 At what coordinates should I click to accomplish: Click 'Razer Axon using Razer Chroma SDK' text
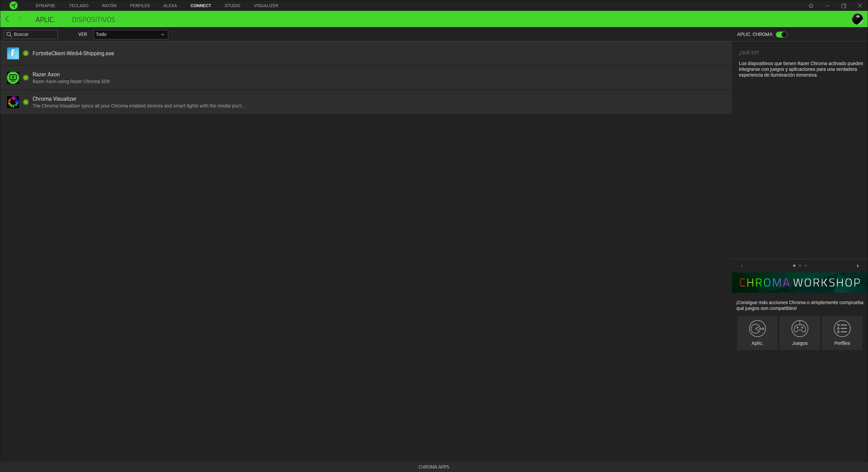[71, 81]
